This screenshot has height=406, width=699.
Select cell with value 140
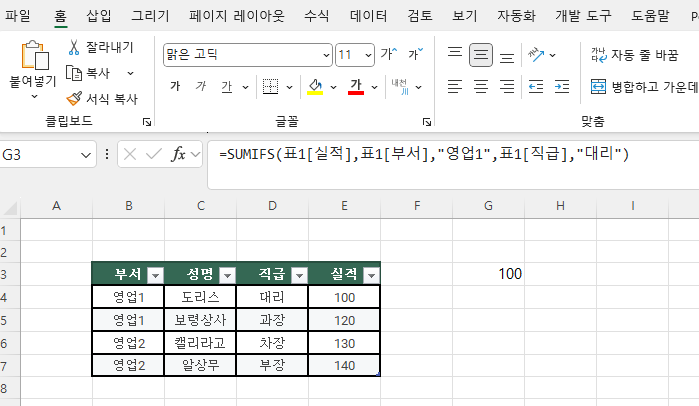coord(344,365)
